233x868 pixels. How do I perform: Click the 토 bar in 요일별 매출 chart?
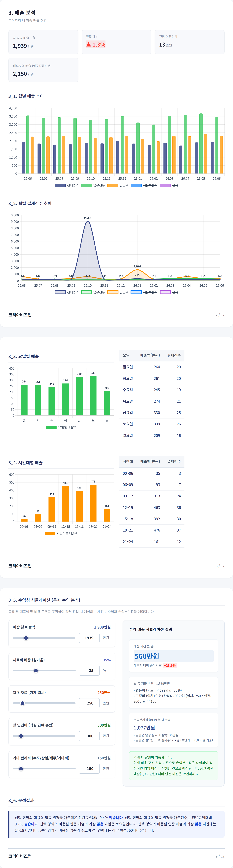tap(93, 396)
